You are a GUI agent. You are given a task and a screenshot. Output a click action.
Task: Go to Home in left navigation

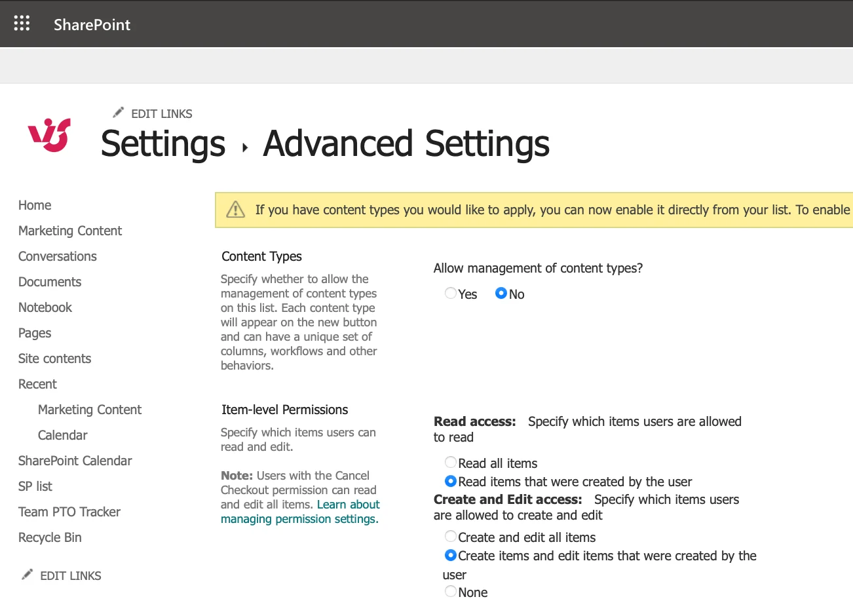pos(35,205)
